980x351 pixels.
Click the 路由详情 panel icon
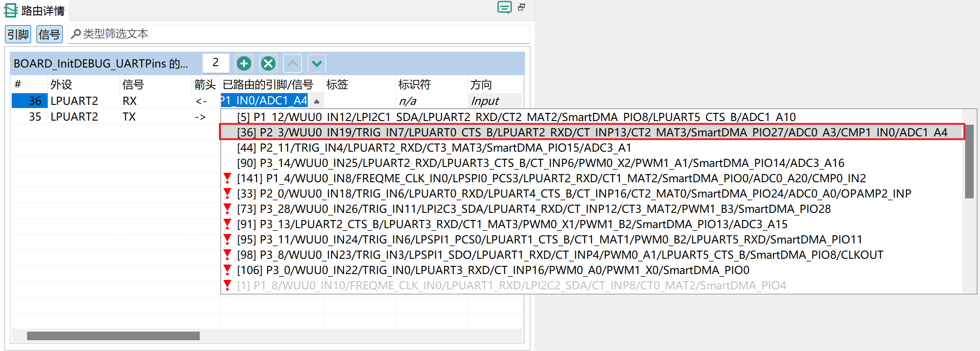pos(10,10)
